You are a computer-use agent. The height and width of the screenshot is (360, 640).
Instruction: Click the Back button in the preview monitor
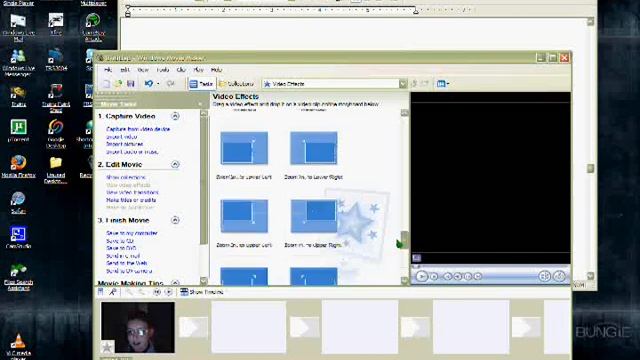(x=447, y=277)
